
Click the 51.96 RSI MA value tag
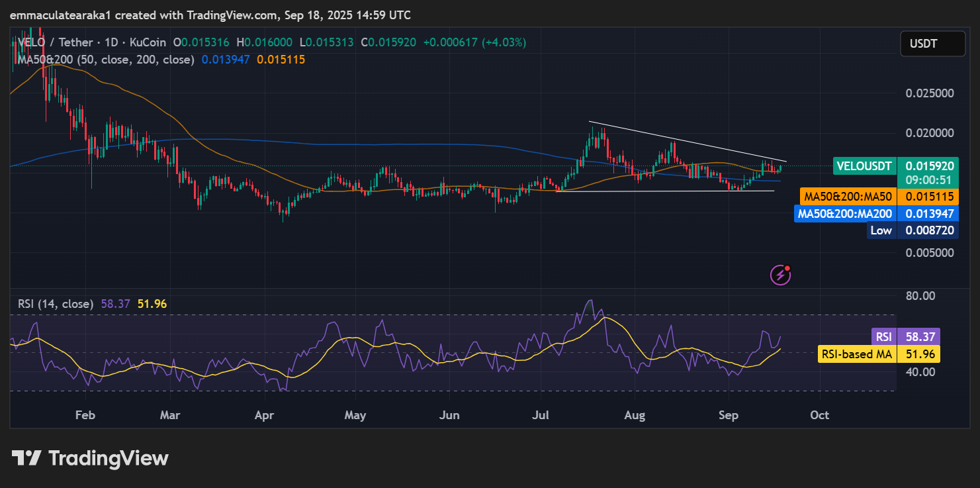click(x=920, y=354)
